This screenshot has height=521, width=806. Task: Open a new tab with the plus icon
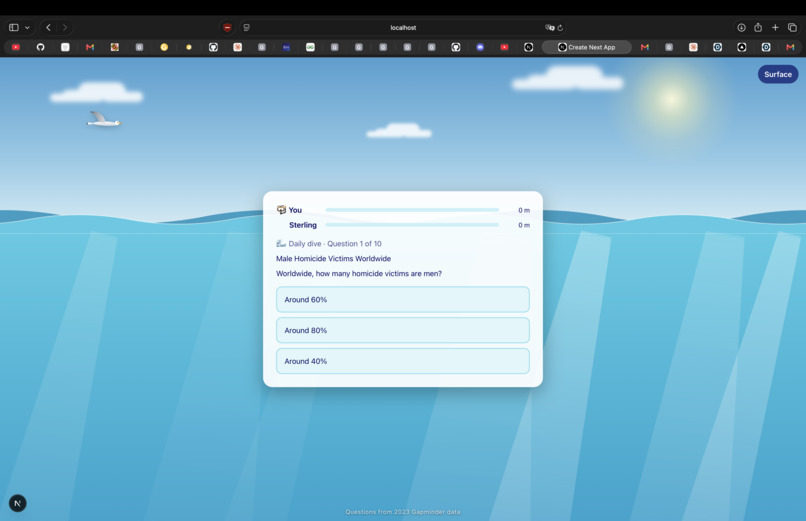tap(775, 27)
